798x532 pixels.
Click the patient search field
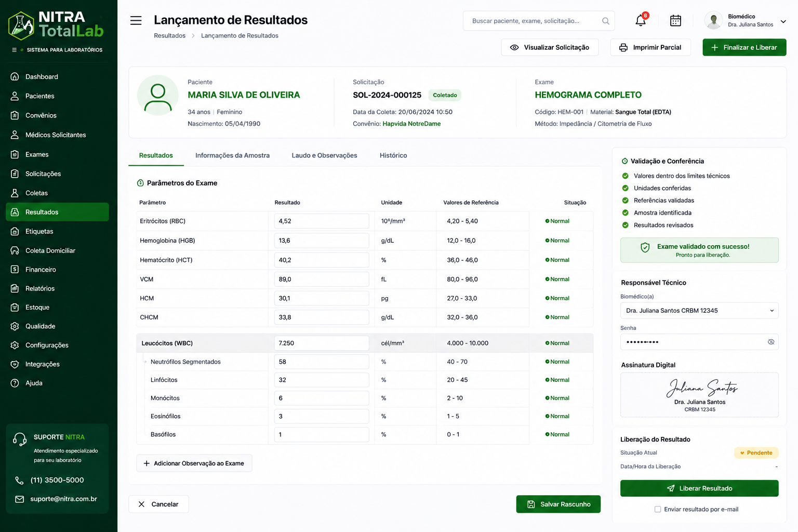coord(539,21)
